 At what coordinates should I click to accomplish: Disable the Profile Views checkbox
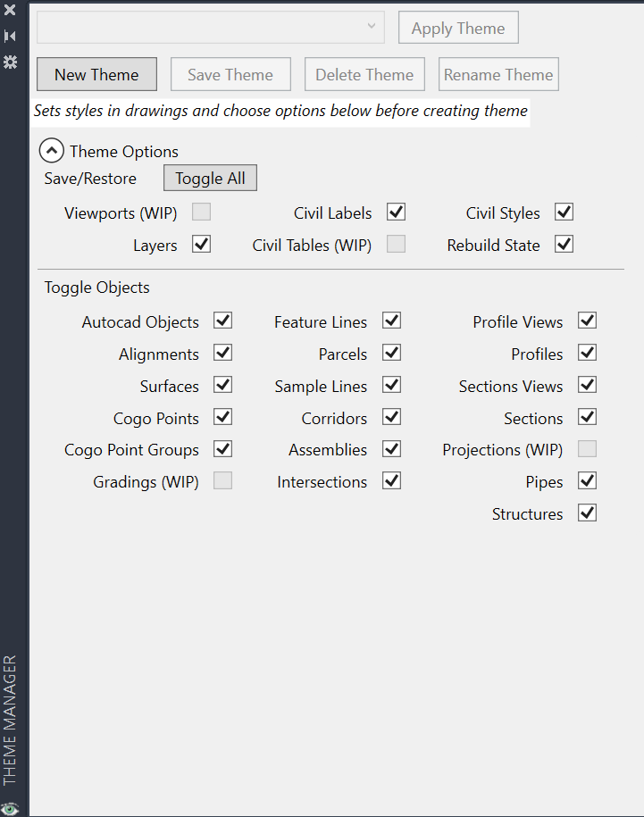pos(587,321)
